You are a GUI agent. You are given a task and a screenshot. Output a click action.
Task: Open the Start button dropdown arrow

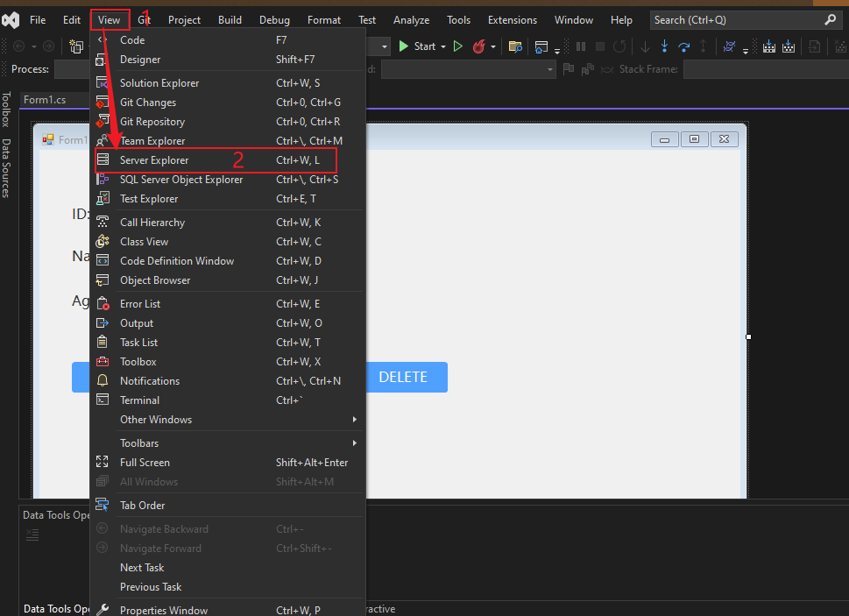(443, 46)
